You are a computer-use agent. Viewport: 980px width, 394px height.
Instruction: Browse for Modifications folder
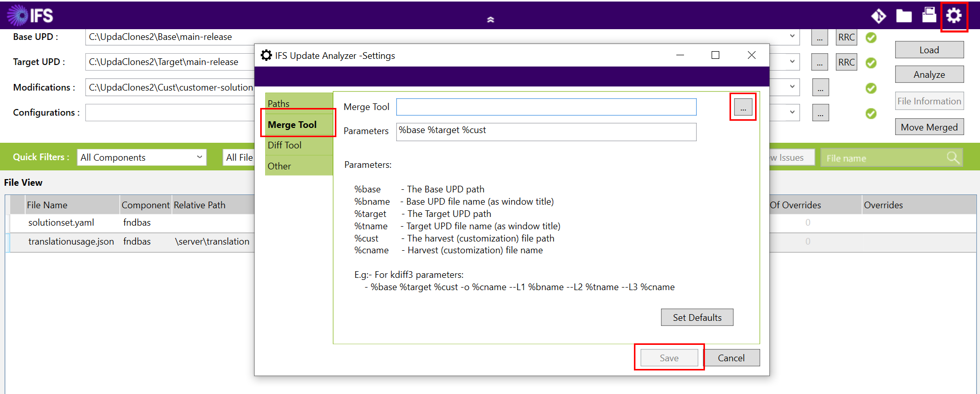point(820,87)
